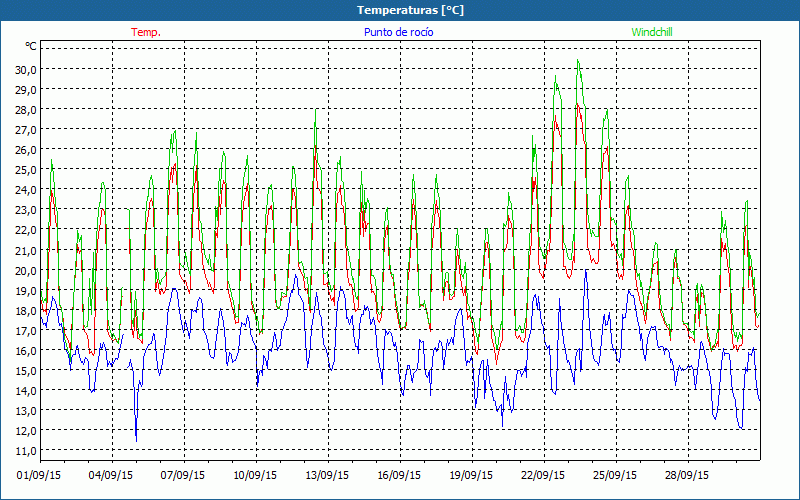Click the '28/09/15' date label
The image size is (800, 500).
point(687,476)
